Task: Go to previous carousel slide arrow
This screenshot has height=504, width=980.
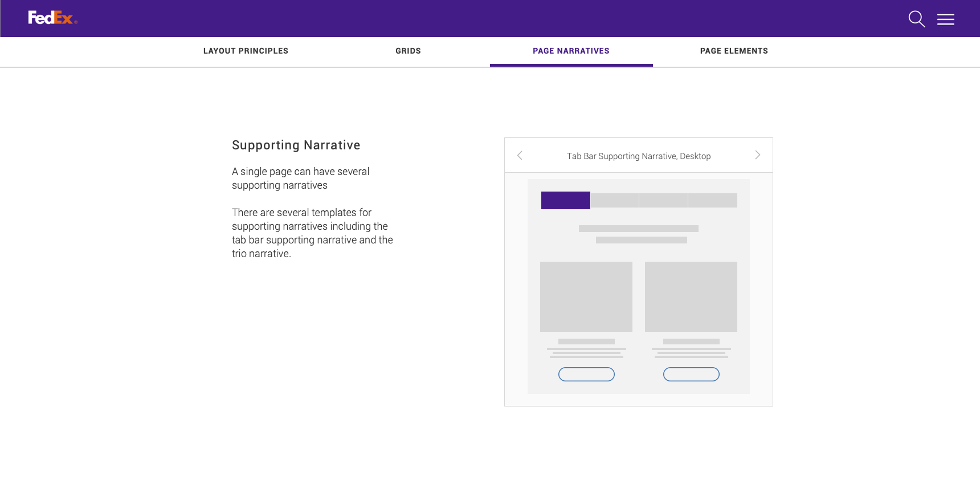Action: [520, 156]
